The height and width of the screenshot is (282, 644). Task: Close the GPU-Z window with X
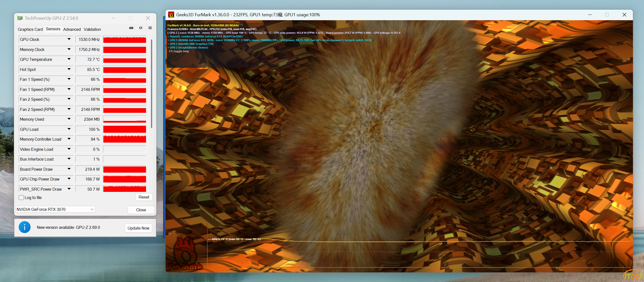[148, 18]
